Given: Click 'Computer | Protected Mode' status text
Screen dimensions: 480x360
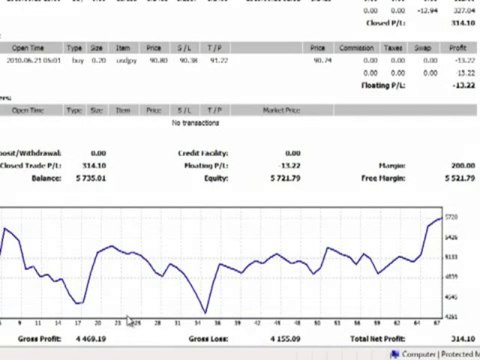Looking at the screenshot, I should pyautogui.click(x=441, y=354).
